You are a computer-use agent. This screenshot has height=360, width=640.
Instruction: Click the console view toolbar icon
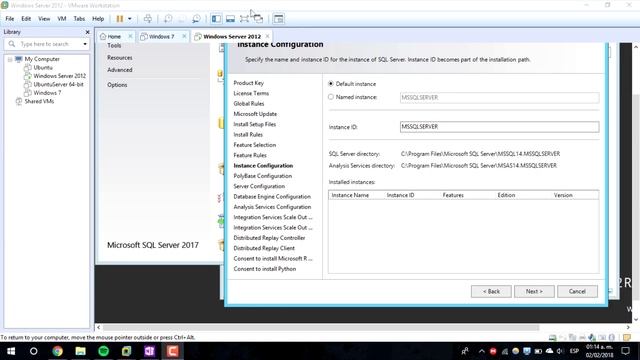click(278, 19)
